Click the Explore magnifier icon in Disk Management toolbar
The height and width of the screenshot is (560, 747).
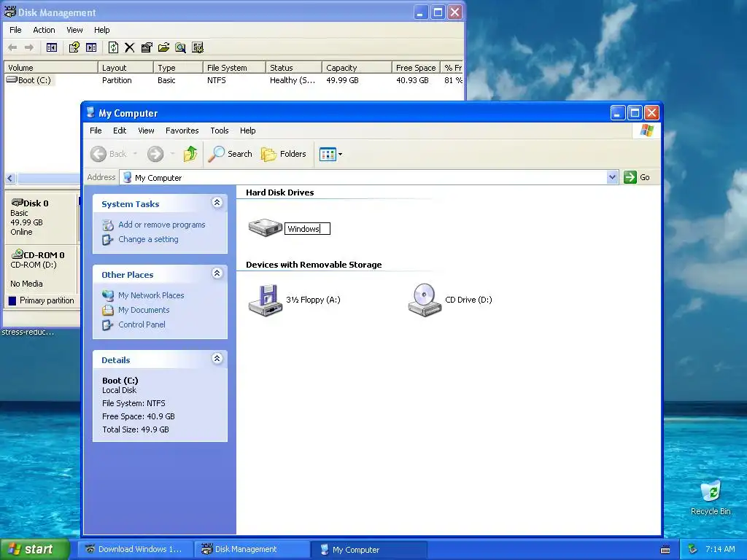(x=180, y=47)
